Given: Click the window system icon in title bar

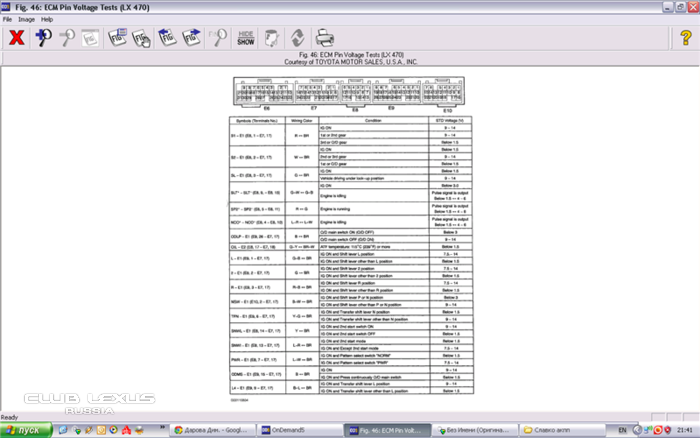Looking at the screenshot, I should click(x=5, y=7).
